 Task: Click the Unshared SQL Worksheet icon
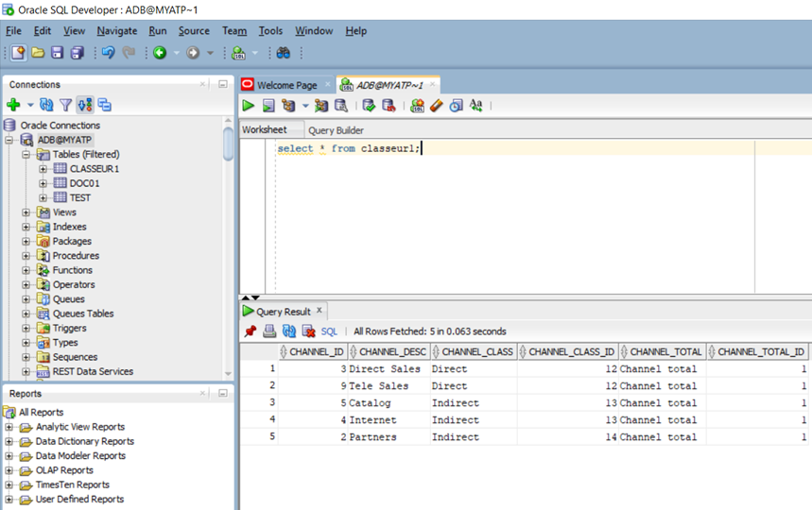click(418, 106)
